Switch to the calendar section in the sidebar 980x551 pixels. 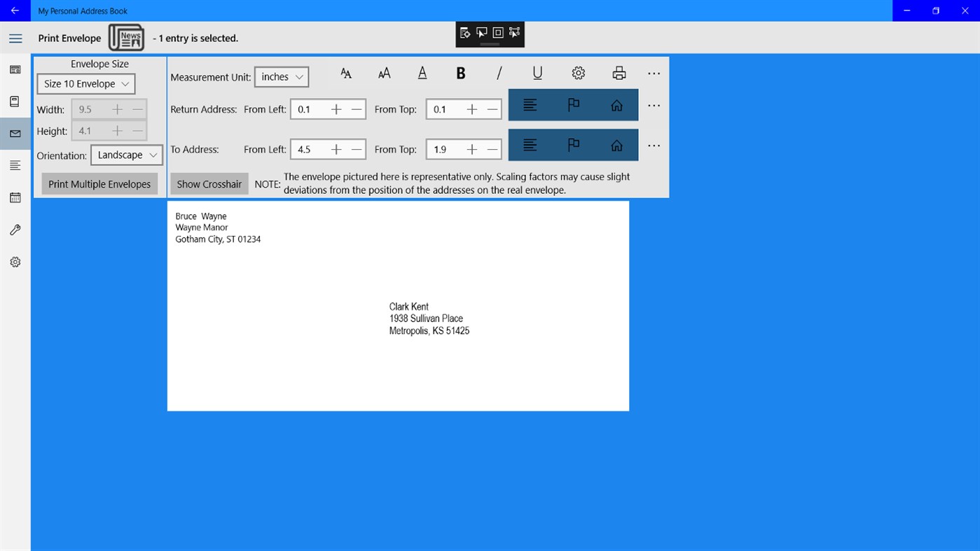tap(15, 197)
